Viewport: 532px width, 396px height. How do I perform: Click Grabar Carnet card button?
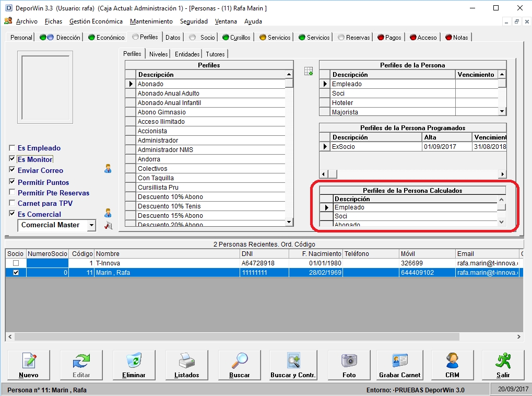400,365
